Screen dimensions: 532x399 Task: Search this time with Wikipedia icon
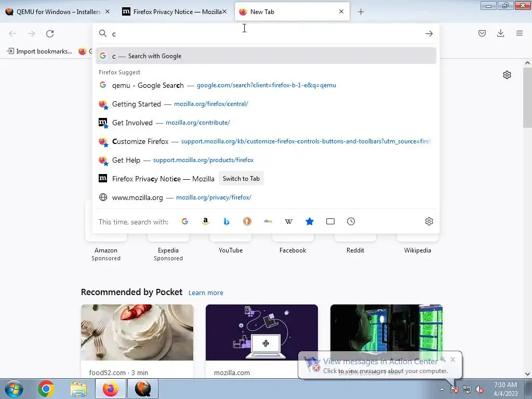click(289, 221)
